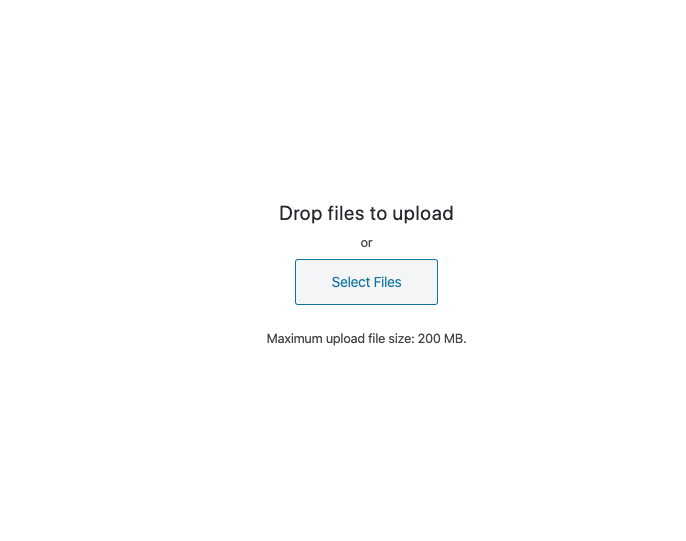Image resolution: width=686 pixels, height=541 pixels.
Task: Click the right border of Select Files
Action: click(x=438, y=282)
